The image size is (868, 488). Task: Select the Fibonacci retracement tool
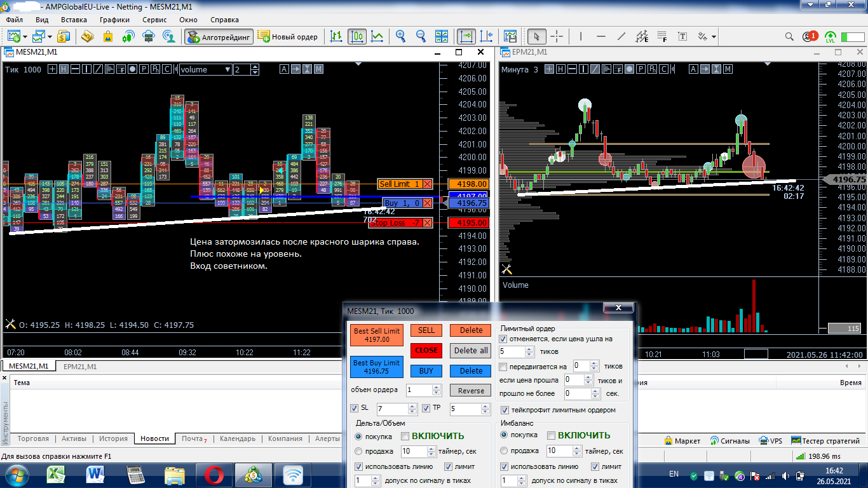(662, 37)
